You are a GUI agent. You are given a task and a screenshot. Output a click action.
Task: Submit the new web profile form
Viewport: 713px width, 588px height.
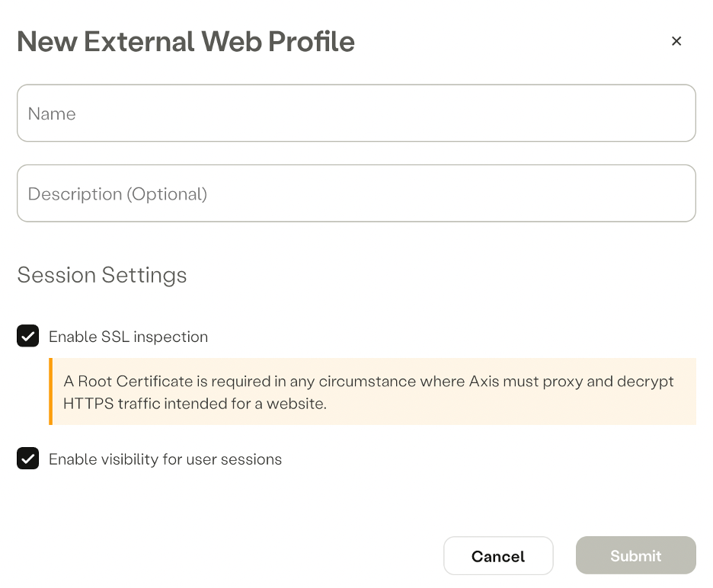pyautogui.click(x=635, y=556)
